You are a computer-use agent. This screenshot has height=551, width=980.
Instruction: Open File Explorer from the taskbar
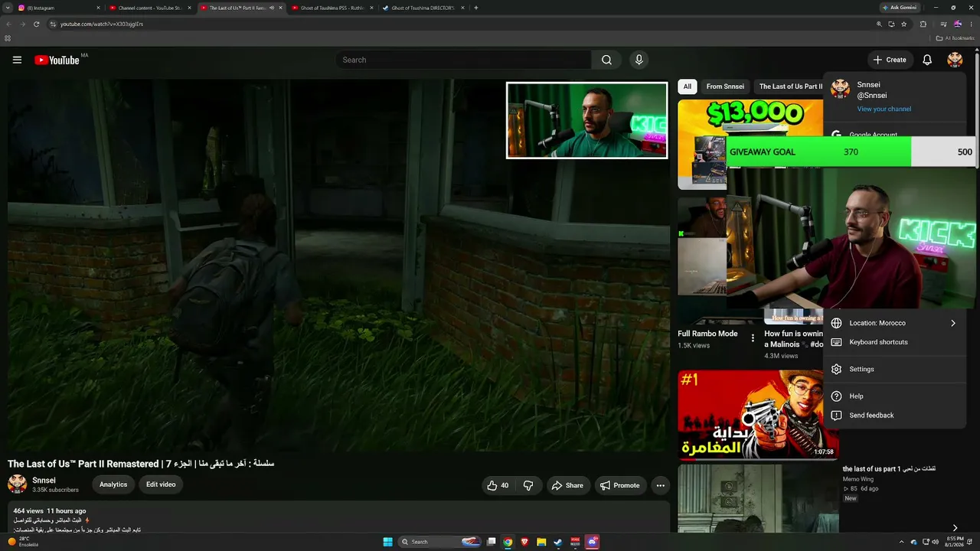pos(541,542)
